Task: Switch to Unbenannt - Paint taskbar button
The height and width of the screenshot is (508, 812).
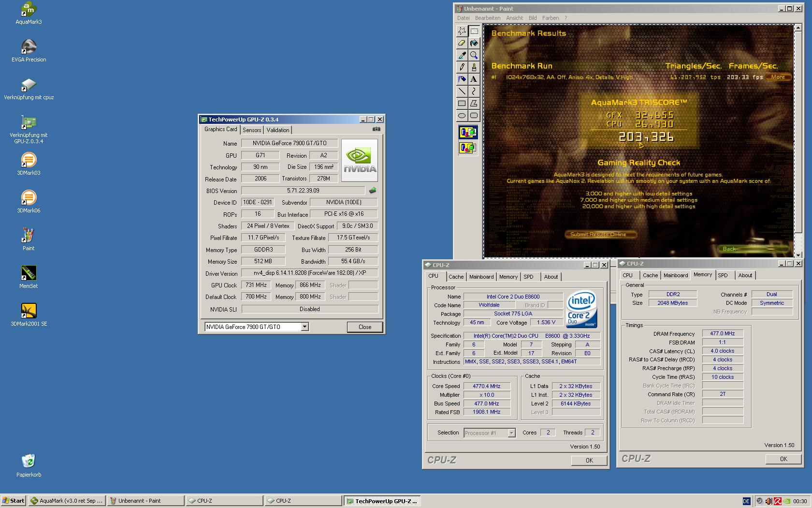Action: coord(145,501)
